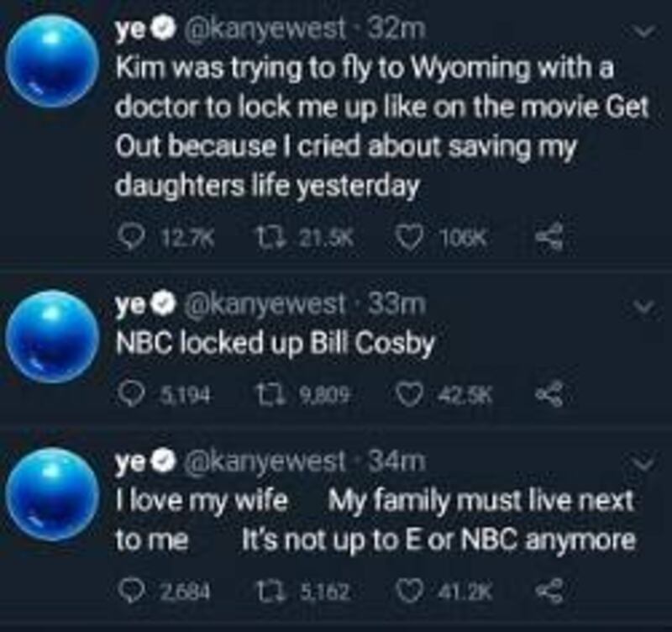This screenshot has height=632, width=672.
Task: Open the tweet text about NBC and E
Action: click(375, 520)
